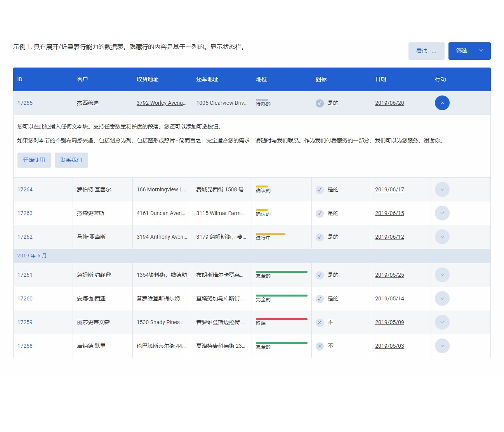The width and height of the screenshot is (504, 432).
Task: Open the 筛选 filter dropdown
Action: (469, 51)
